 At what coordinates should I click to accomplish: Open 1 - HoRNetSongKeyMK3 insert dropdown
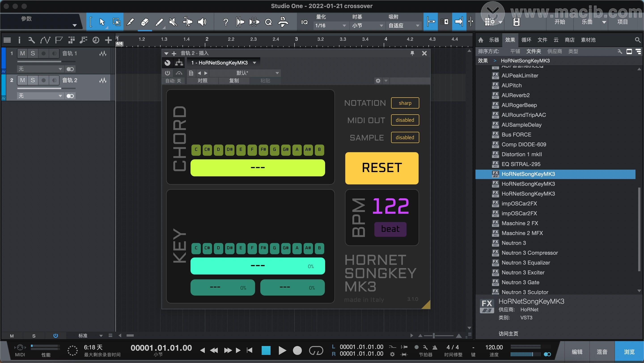pos(224,63)
